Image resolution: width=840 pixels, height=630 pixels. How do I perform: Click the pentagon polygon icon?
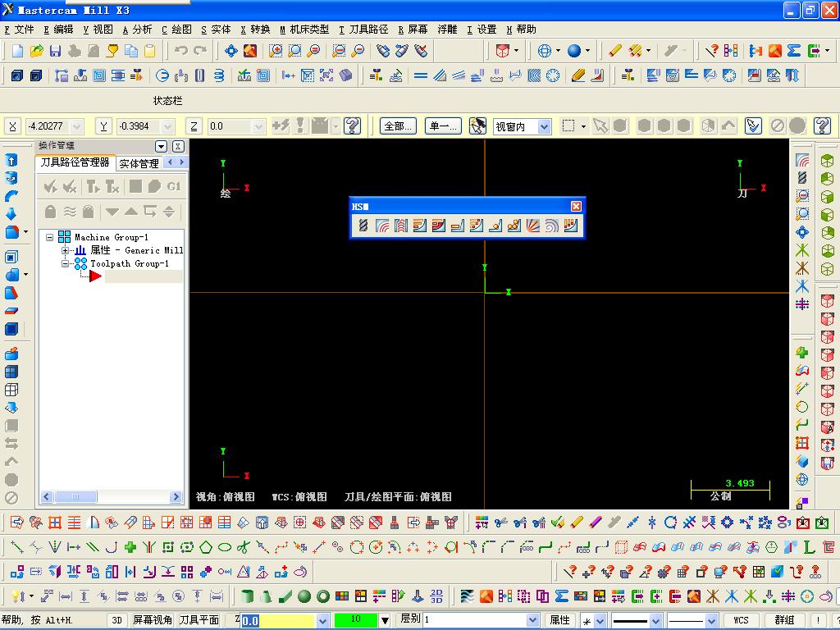[206, 547]
